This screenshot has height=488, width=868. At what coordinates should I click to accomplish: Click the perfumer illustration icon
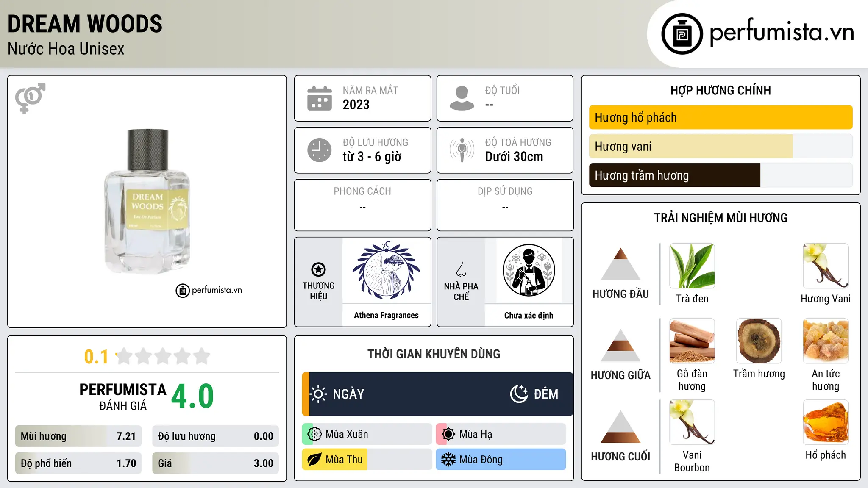point(529,270)
